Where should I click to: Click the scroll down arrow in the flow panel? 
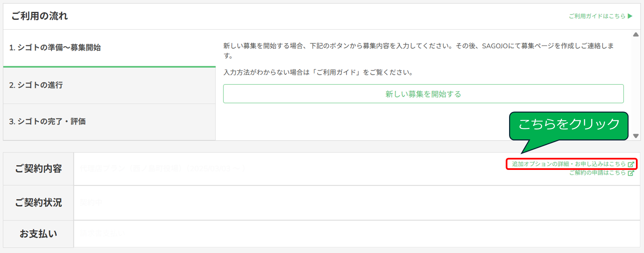pyautogui.click(x=636, y=136)
